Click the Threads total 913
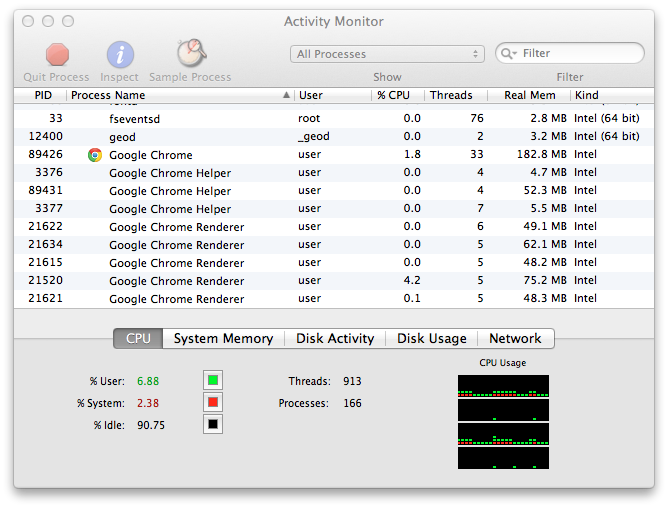This screenshot has height=508, width=668. click(x=352, y=381)
